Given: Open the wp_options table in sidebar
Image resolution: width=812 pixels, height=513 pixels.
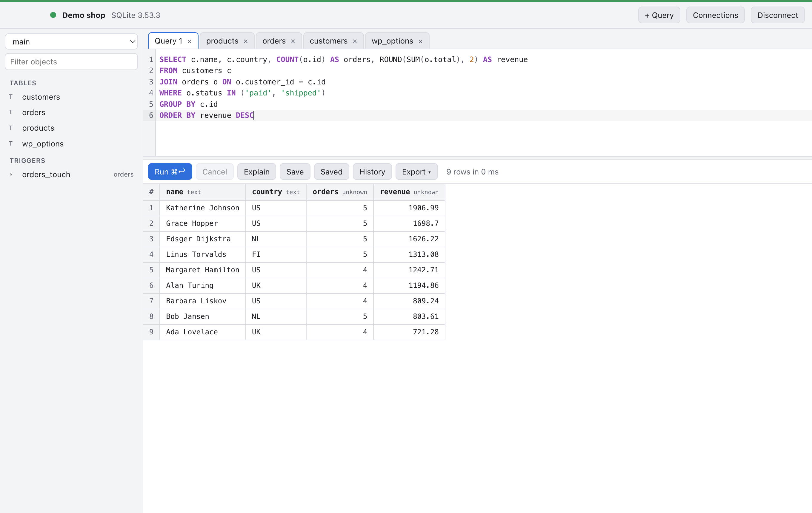Looking at the screenshot, I should 71,143.
